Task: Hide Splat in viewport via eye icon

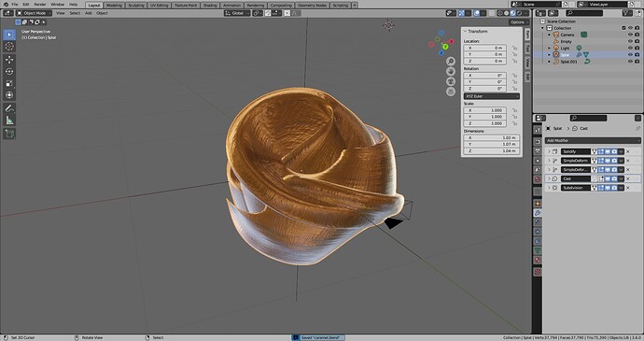Action: (630, 55)
